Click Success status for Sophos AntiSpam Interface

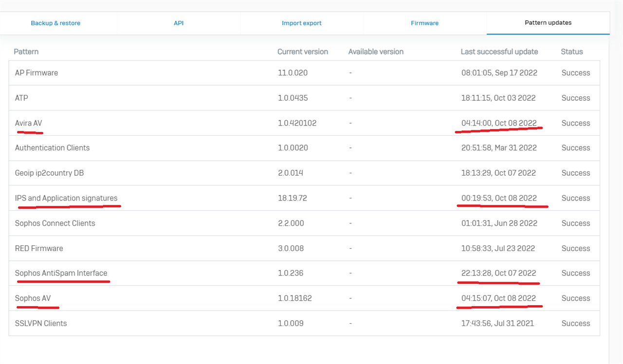click(576, 273)
